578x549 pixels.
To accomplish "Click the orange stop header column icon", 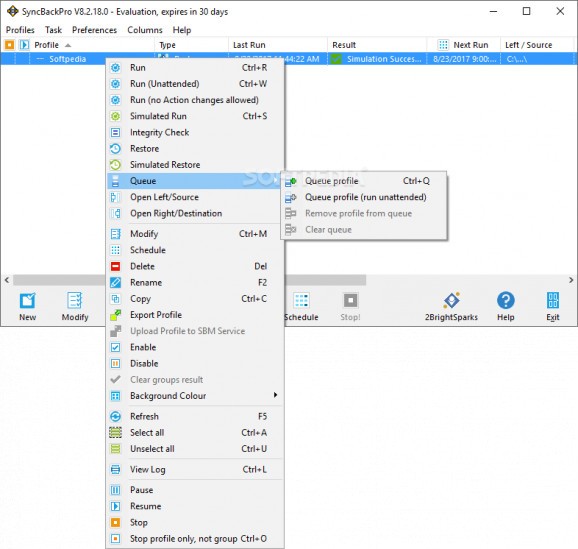I will tap(9, 45).
